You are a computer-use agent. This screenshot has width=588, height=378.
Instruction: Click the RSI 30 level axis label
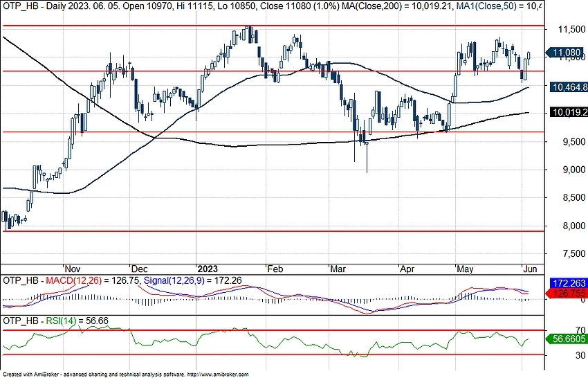click(580, 355)
